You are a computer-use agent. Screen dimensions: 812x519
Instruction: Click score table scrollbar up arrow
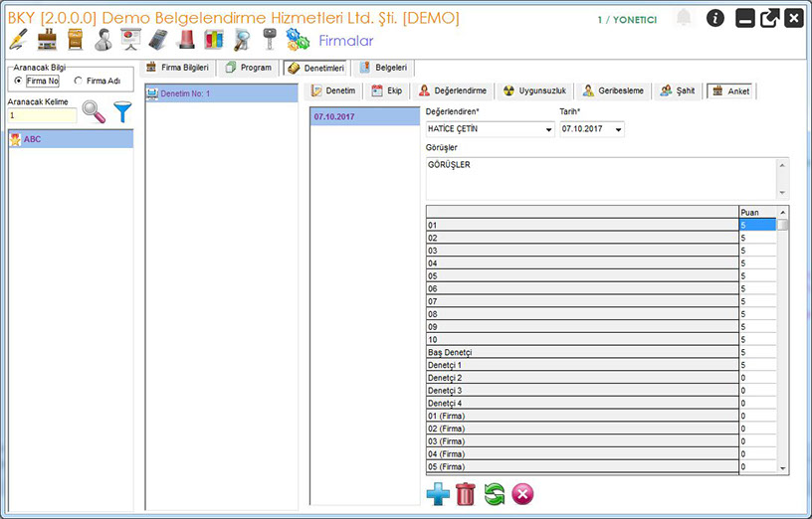(x=782, y=212)
